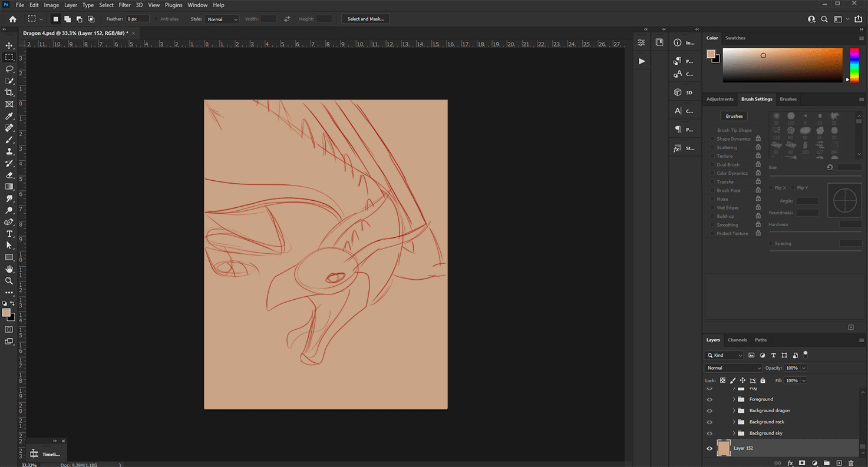Select the Path Selection tool
This screenshot has width=868, height=467.
coord(9,246)
